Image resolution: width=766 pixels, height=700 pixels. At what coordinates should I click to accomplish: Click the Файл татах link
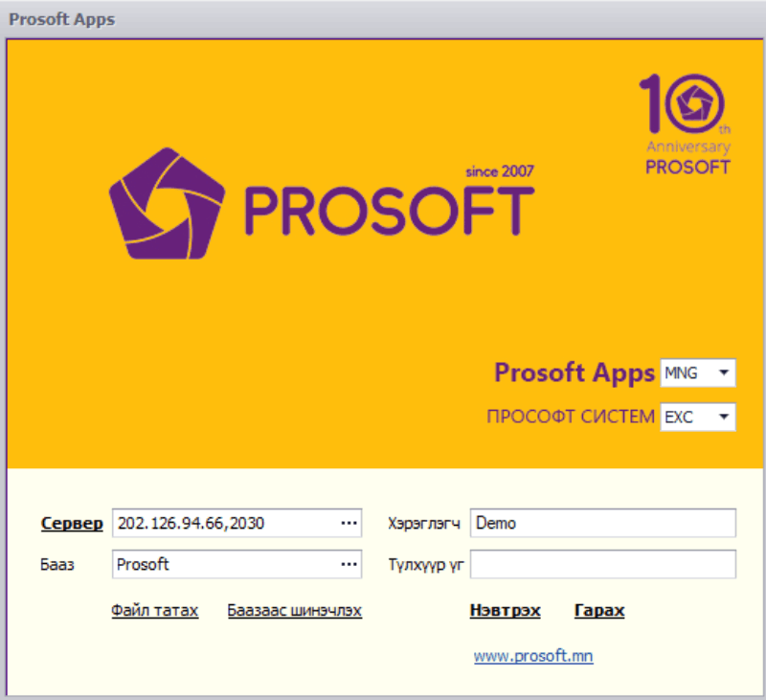pyautogui.click(x=155, y=611)
